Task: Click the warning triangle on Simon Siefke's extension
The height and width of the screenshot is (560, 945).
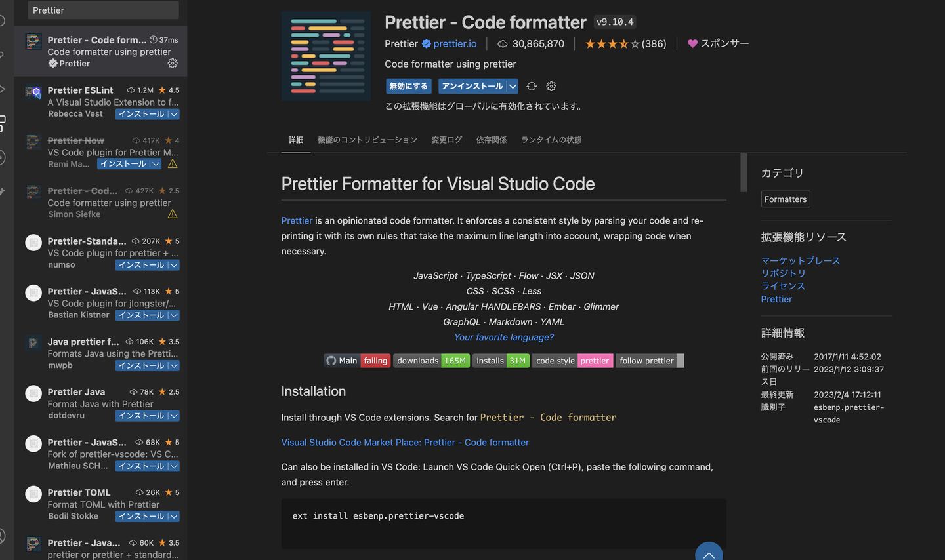Action: pos(173,214)
